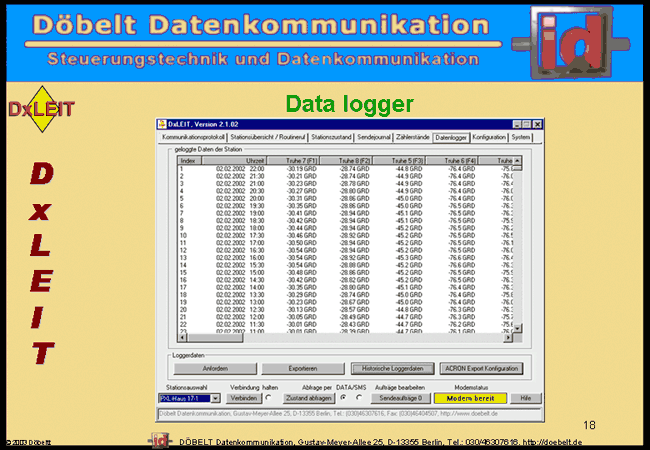Select table row with index 10
The width and height of the screenshot is (650, 450).
point(345,235)
